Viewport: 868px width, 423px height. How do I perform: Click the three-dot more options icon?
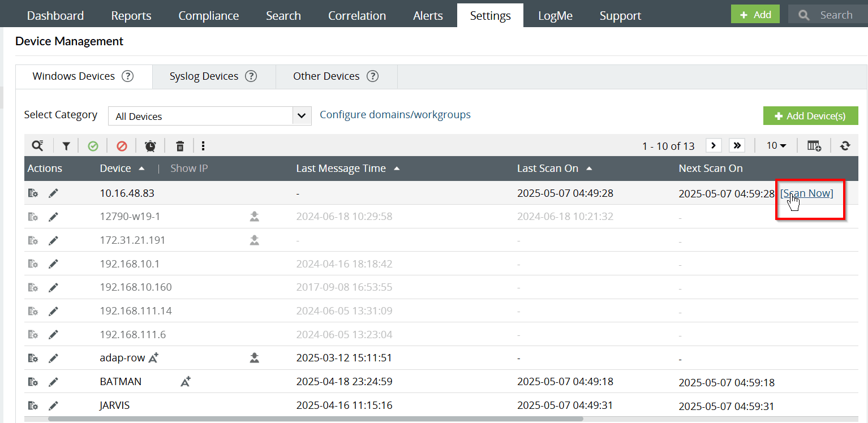coord(203,146)
